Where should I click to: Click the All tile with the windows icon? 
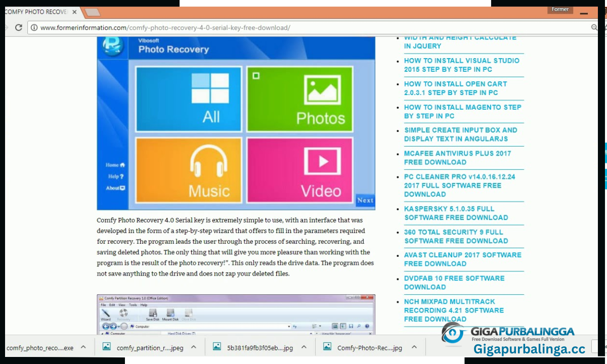[x=189, y=99]
